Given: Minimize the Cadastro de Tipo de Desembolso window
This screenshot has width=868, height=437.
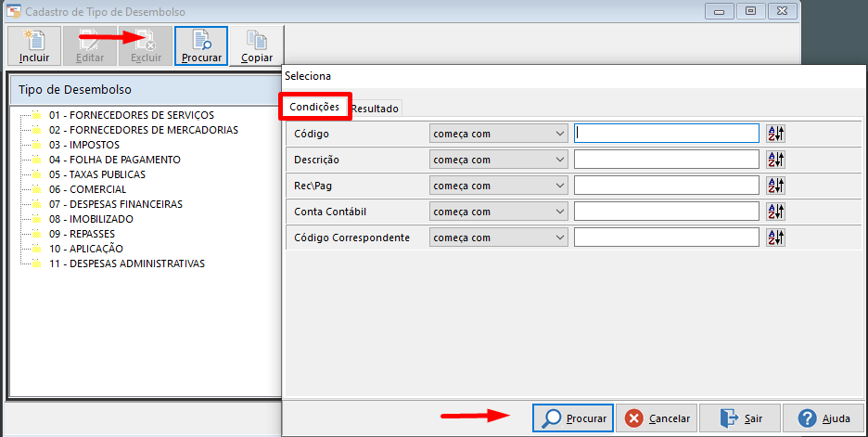Looking at the screenshot, I should tap(719, 11).
